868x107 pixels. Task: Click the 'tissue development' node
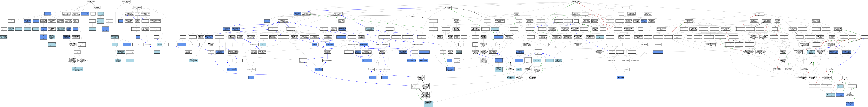click(390, 29)
